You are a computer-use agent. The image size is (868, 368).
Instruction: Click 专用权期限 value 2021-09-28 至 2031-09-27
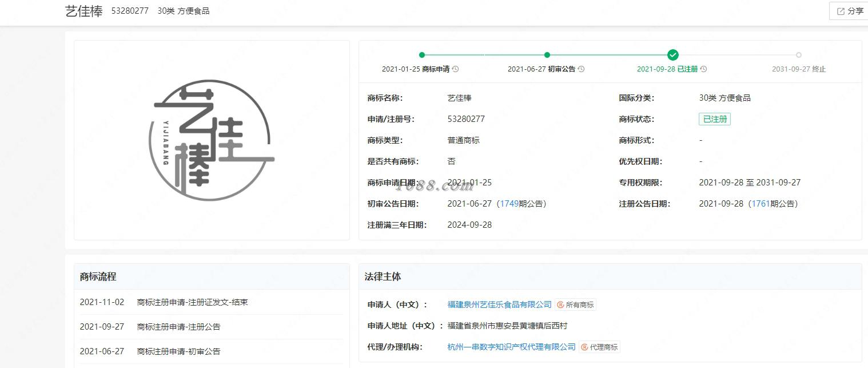750,183
